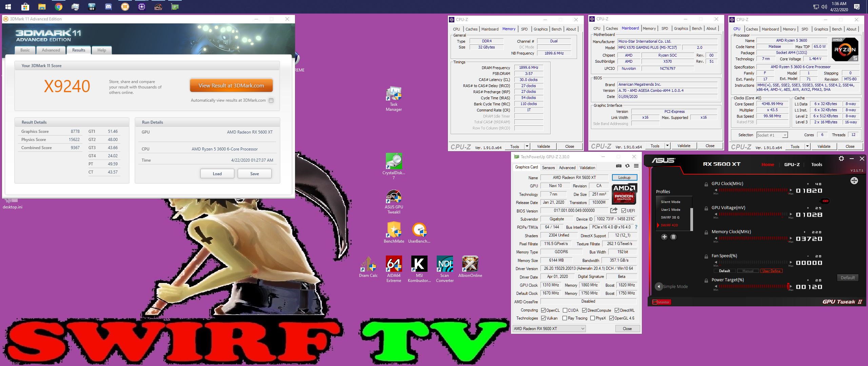The width and height of the screenshot is (868, 366).
Task: Open the Bench tab in the CPU-Z Memory window
Action: [556, 29]
